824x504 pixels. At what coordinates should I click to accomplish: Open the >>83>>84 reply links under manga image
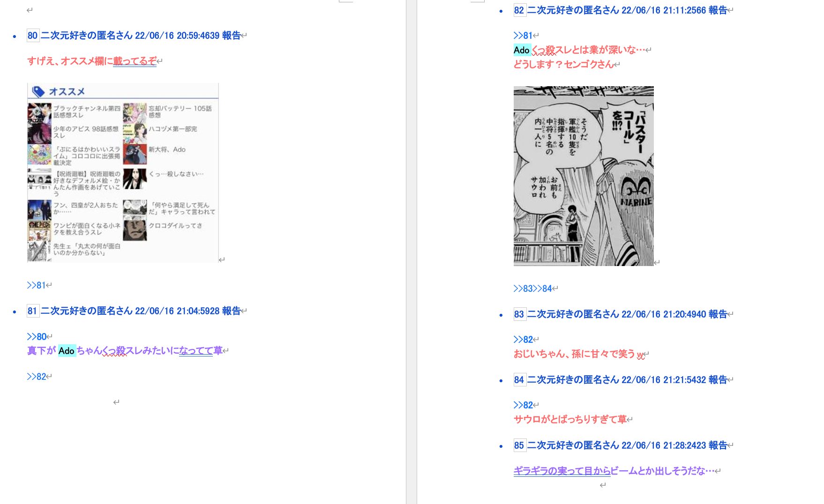(533, 289)
